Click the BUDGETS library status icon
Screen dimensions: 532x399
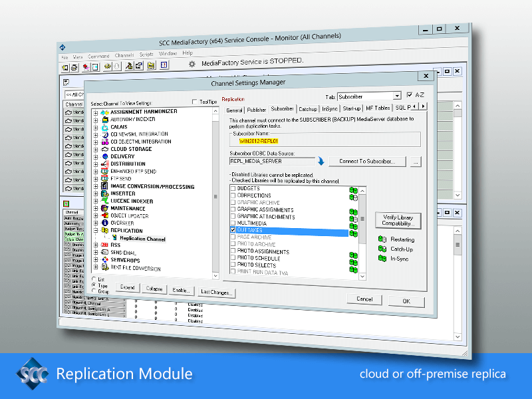coord(353,190)
